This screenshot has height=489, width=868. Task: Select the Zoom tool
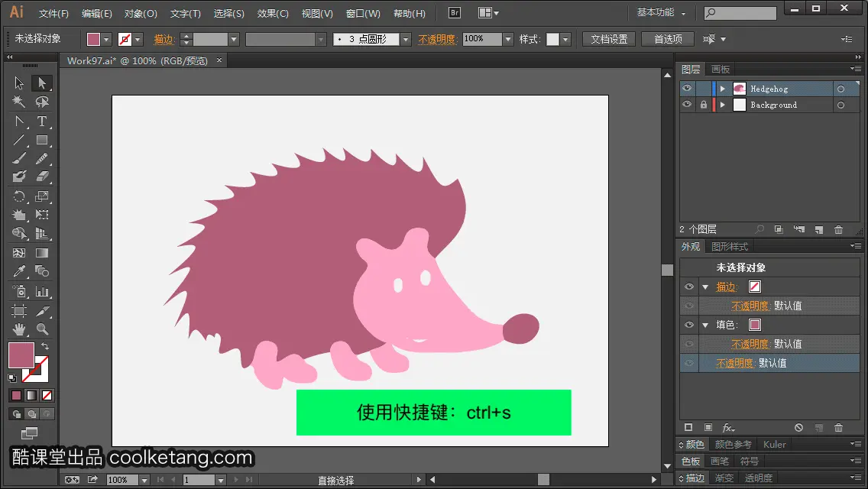coord(41,329)
